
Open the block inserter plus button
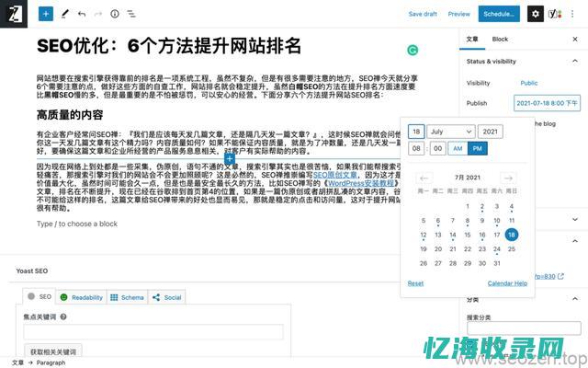click(x=46, y=14)
